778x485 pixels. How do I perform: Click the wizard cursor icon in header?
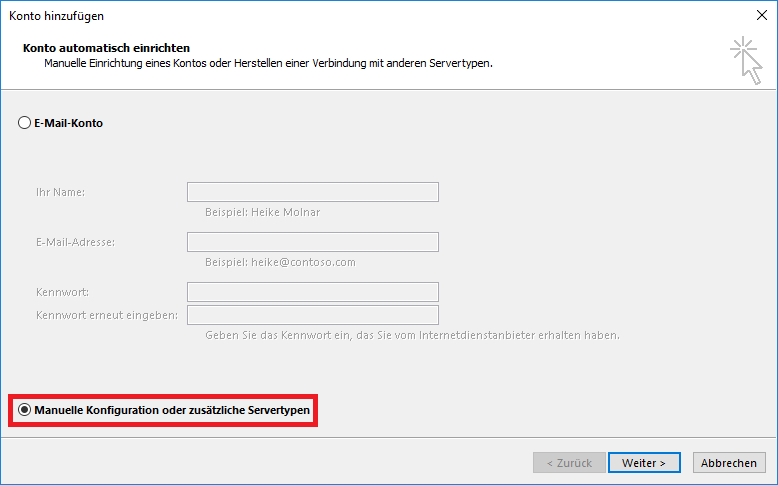coord(745,61)
